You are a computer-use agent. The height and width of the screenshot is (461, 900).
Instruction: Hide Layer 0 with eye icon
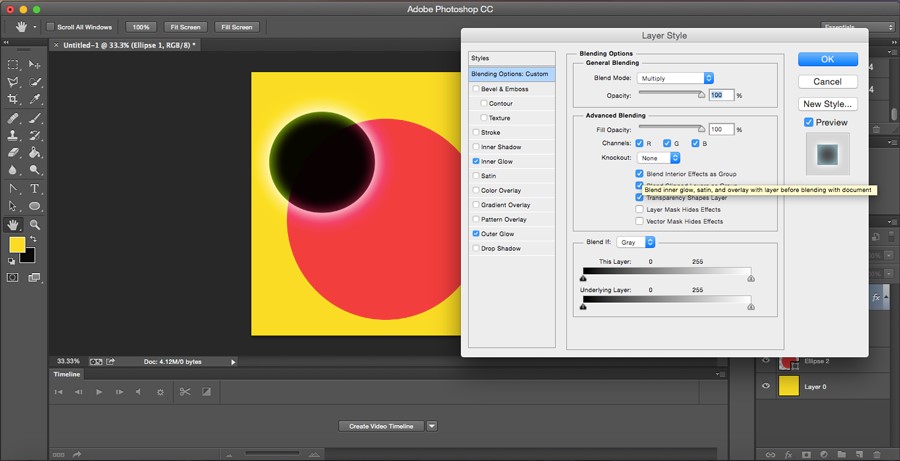[766, 386]
